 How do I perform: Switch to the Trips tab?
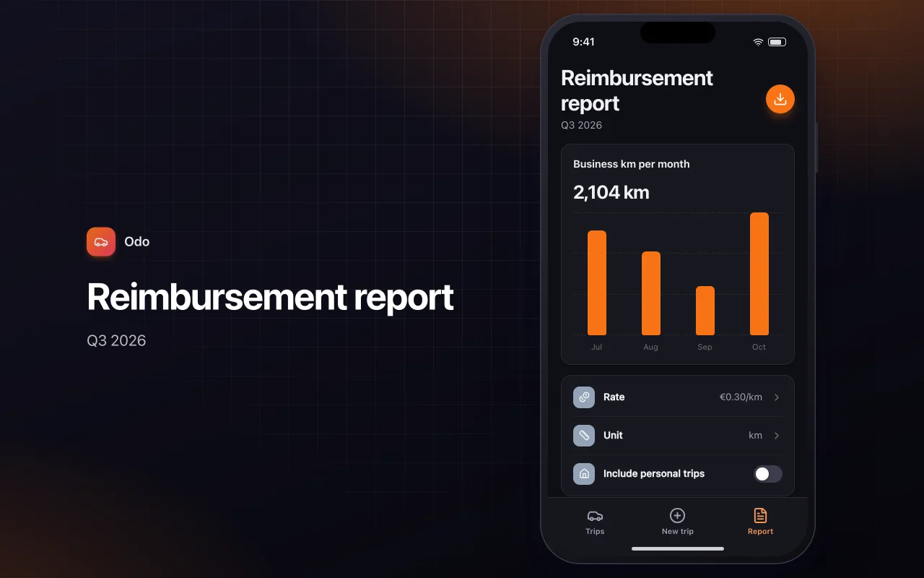tap(595, 522)
